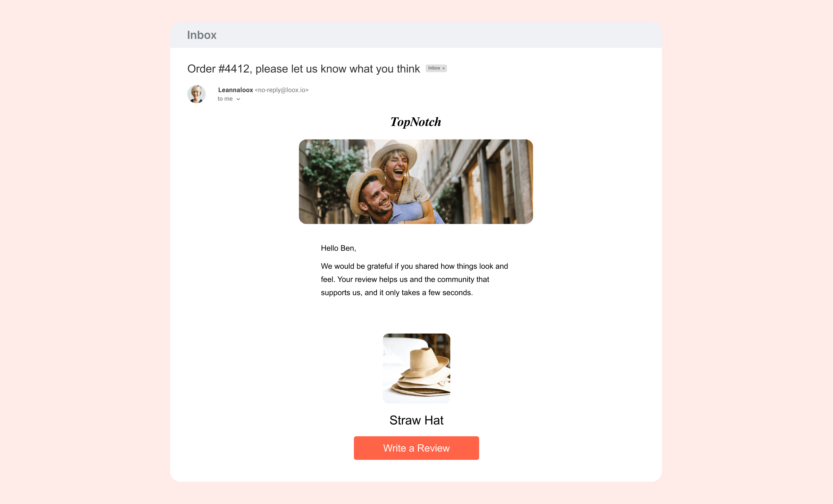Click the Straw Hat product title
Viewport: 833px width, 504px height.
point(416,420)
